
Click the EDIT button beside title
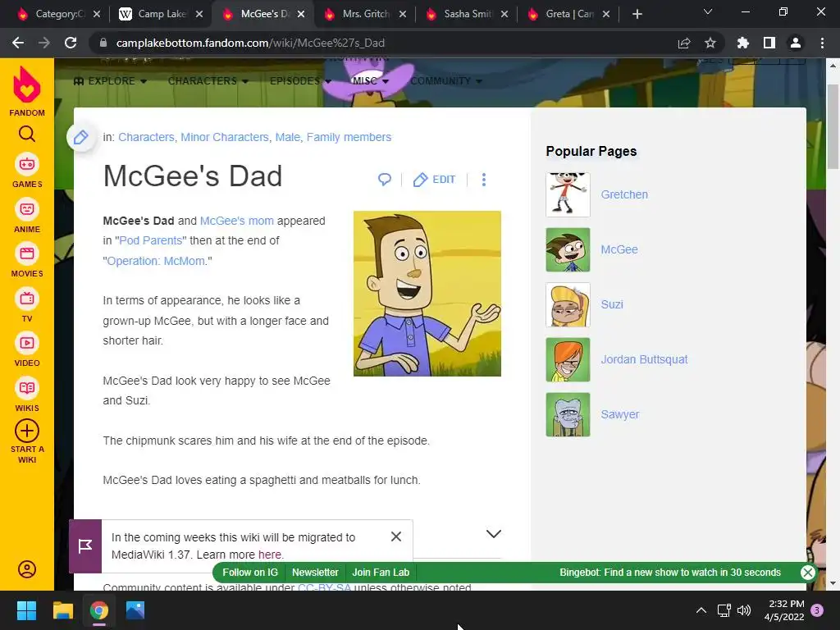click(x=435, y=180)
